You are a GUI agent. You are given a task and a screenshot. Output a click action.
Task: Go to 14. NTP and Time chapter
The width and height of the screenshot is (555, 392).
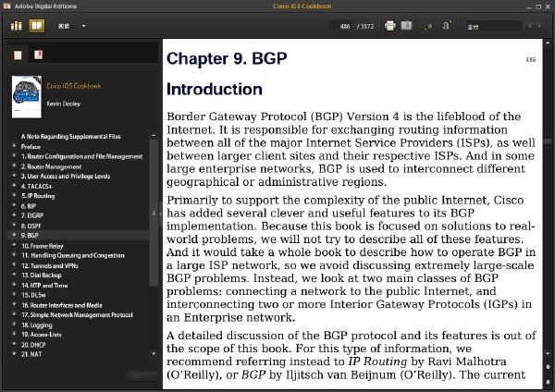coord(44,285)
